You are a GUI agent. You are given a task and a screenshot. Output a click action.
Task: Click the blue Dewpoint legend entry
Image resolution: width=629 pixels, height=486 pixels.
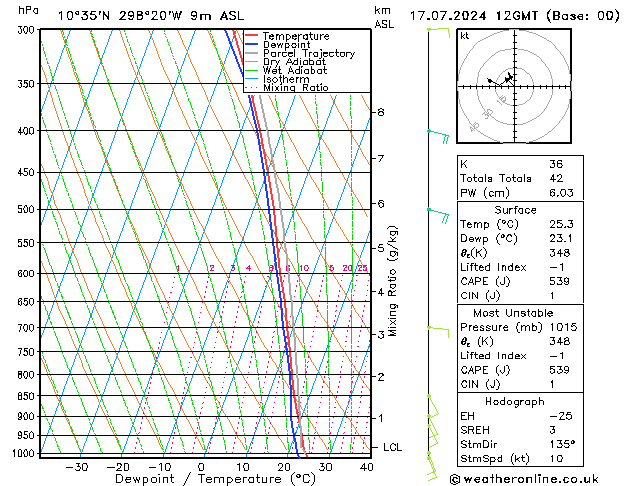click(x=286, y=45)
